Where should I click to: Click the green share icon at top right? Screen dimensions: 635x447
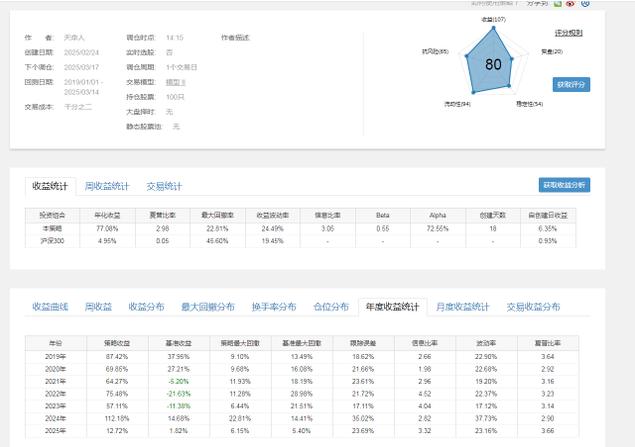pyautogui.click(x=558, y=3)
